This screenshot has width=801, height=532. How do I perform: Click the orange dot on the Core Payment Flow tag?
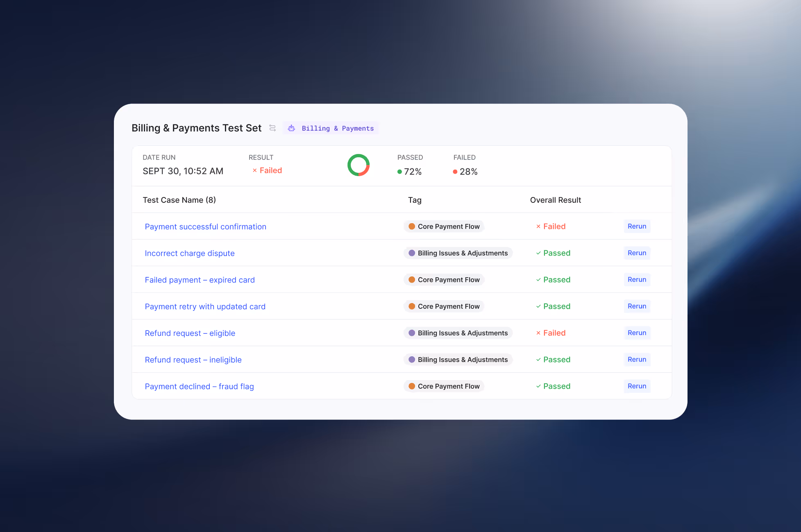(x=411, y=226)
